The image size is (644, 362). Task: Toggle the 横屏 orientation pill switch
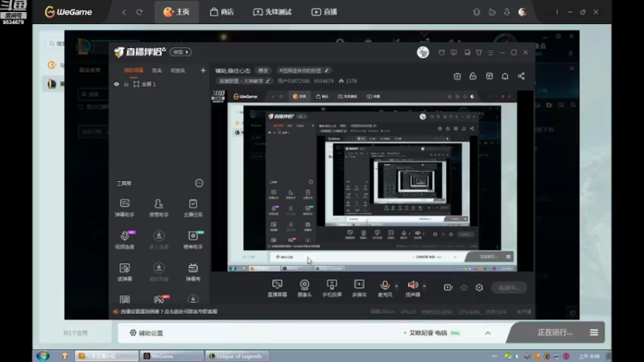tap(180, 52)
